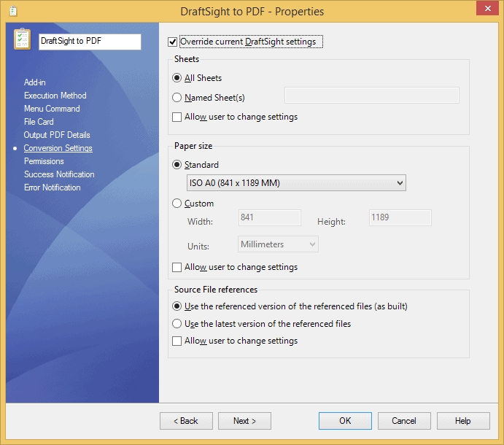Open the ISO A0 paper size dropdown
The height and width of the screenshot is (445, 504).
click(296, 183)
